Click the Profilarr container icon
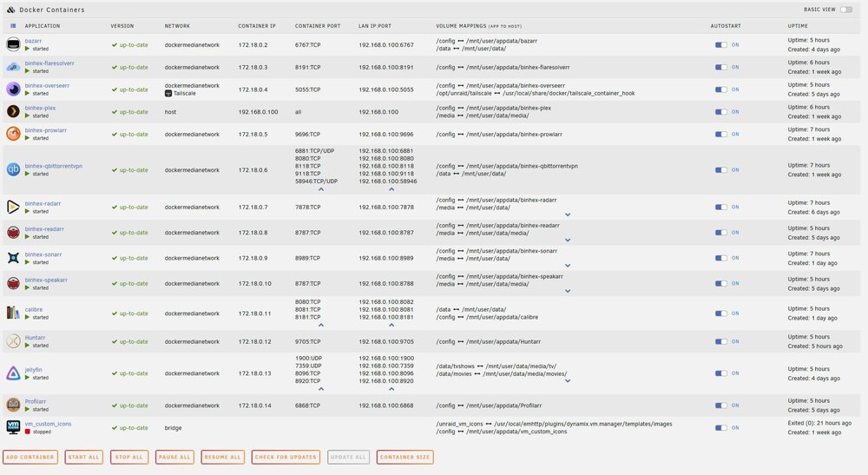 pyautogui.click(x=13, y=406)
